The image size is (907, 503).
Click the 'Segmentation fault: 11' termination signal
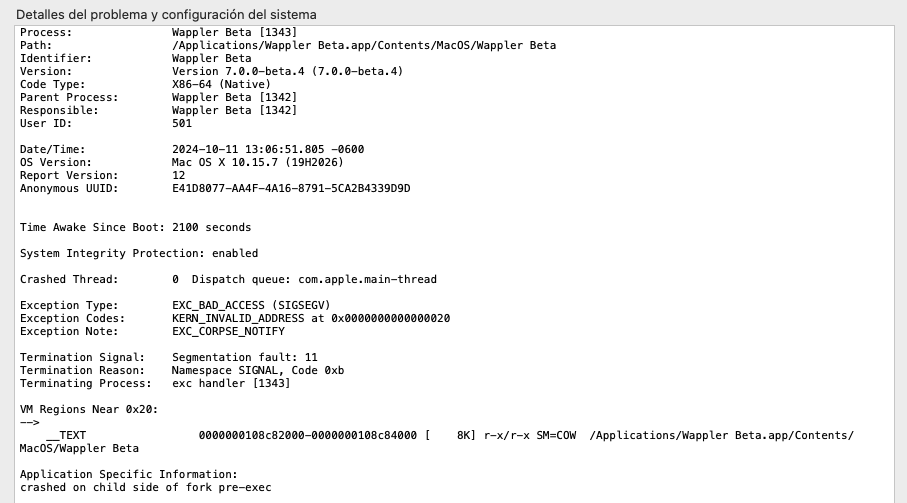point(245,358)
